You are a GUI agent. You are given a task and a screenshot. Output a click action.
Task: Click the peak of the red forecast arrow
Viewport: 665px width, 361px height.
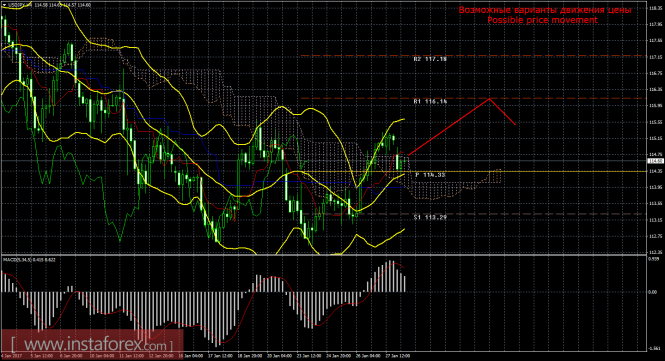click(490, 99)
